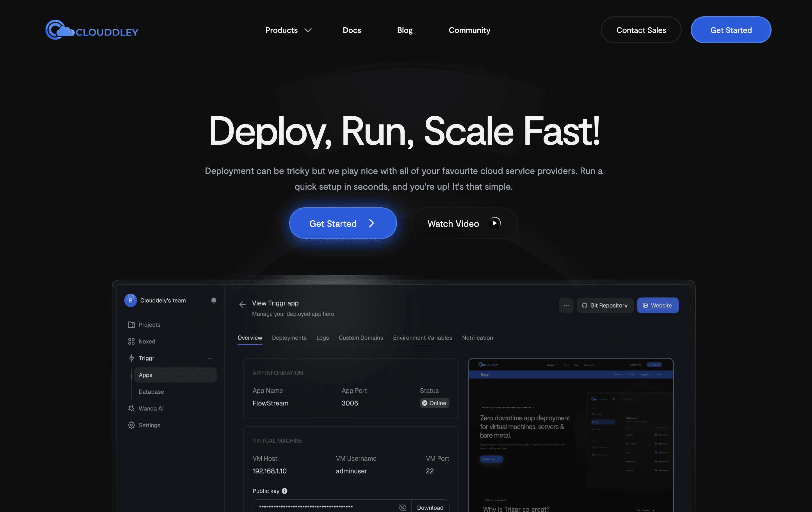Play the Watch Video button
Viewport: 812px width, 512px height.
coord(464,223)
